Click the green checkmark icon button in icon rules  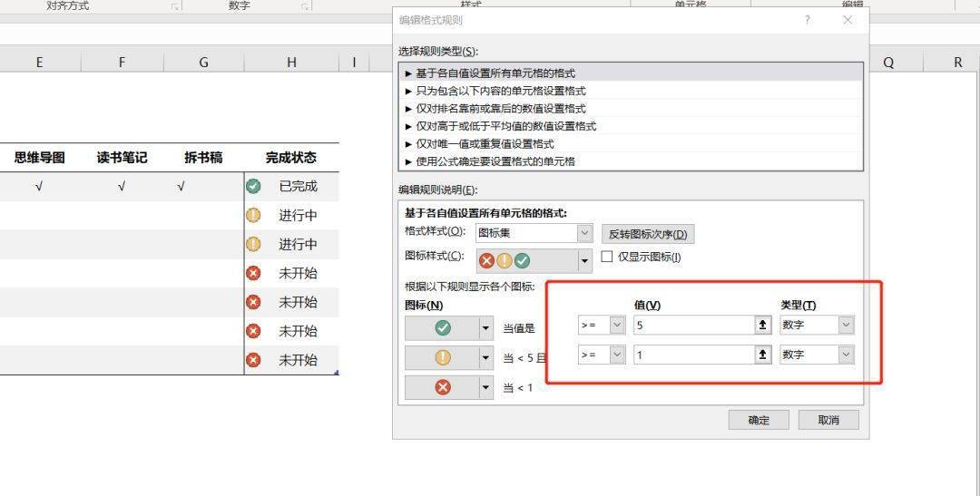click(x=443, y=328)
